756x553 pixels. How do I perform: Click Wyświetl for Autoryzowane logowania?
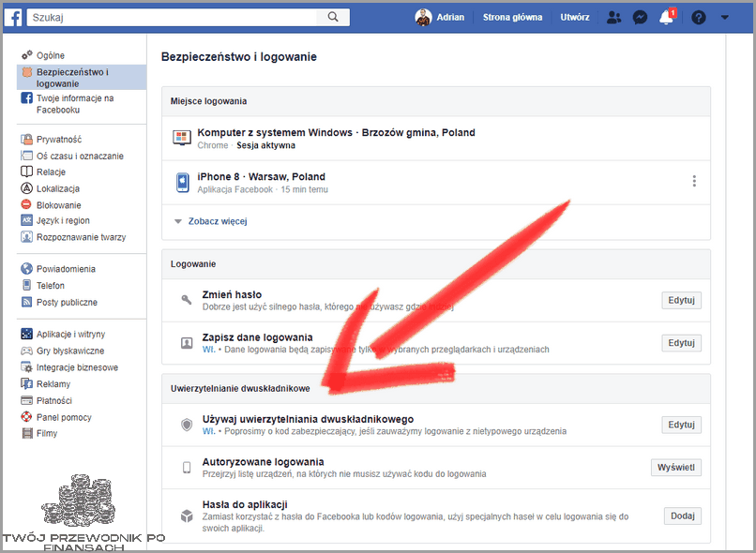click(x=676, y=467)
